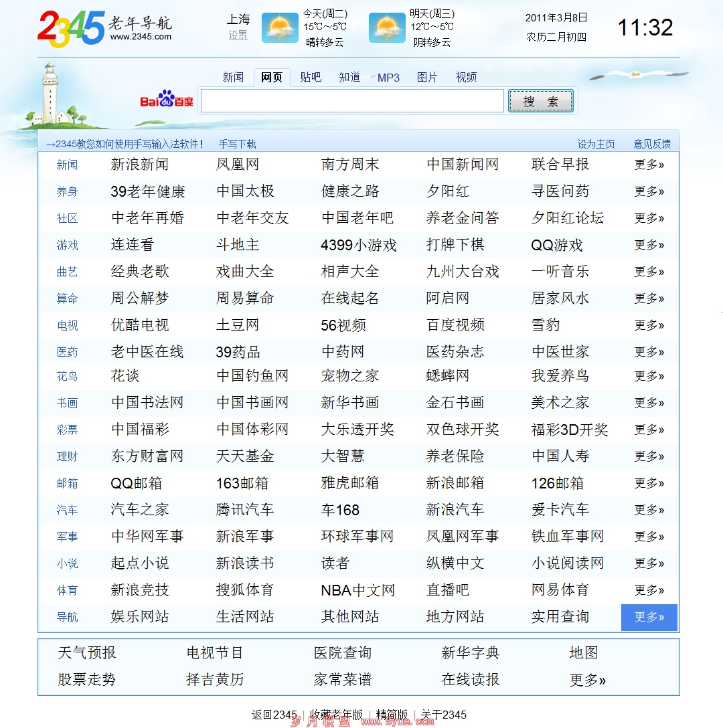Open 择吉黄历 tool link
This screenshot has height=728, width=723.
[215, 680]
